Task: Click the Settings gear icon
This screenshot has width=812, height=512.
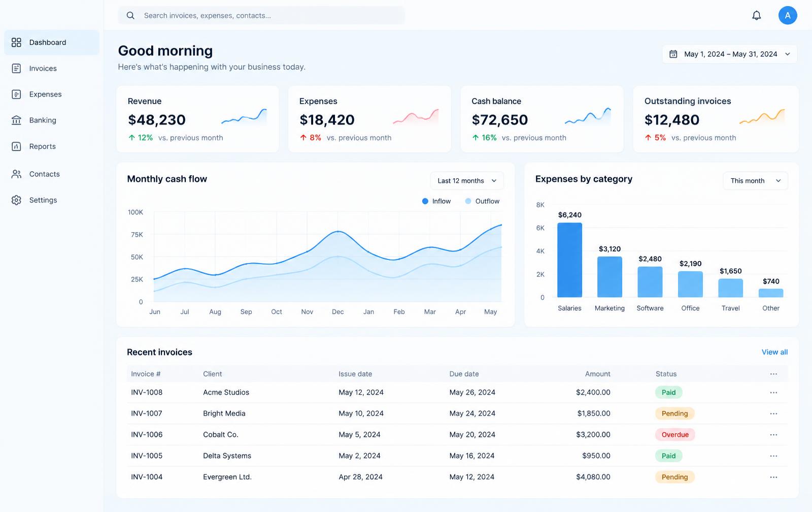Action: coord(16,200)
